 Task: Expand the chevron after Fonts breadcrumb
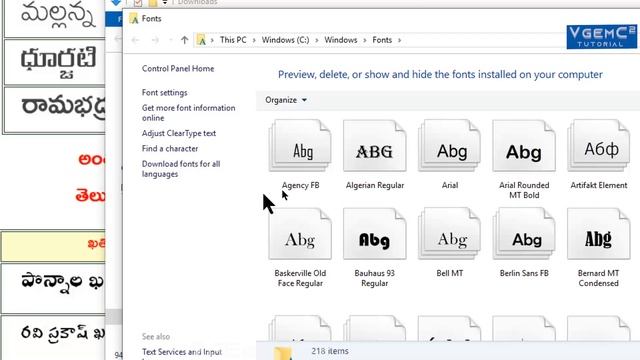coord(400,40)
